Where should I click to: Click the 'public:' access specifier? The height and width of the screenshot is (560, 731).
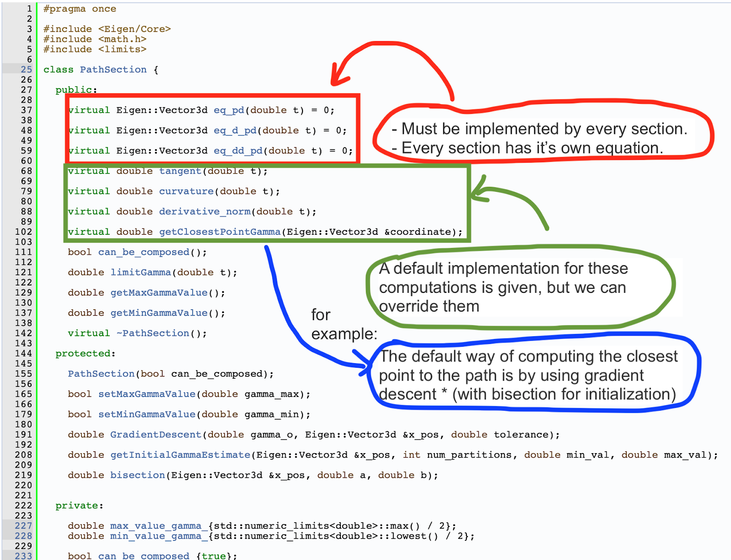pyautogui.click(x=76, y=90)
